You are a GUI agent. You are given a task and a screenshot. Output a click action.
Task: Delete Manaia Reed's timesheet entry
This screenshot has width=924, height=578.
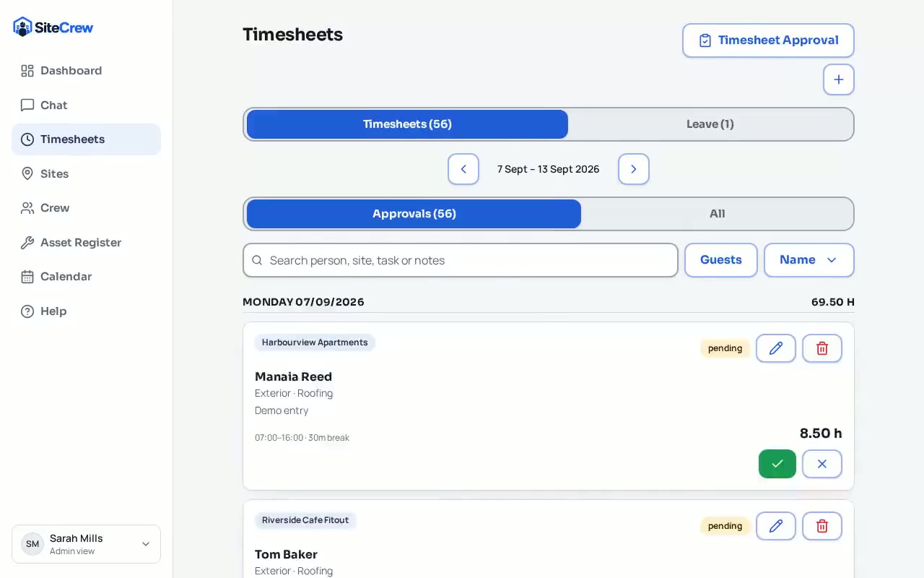click(822, 348)
